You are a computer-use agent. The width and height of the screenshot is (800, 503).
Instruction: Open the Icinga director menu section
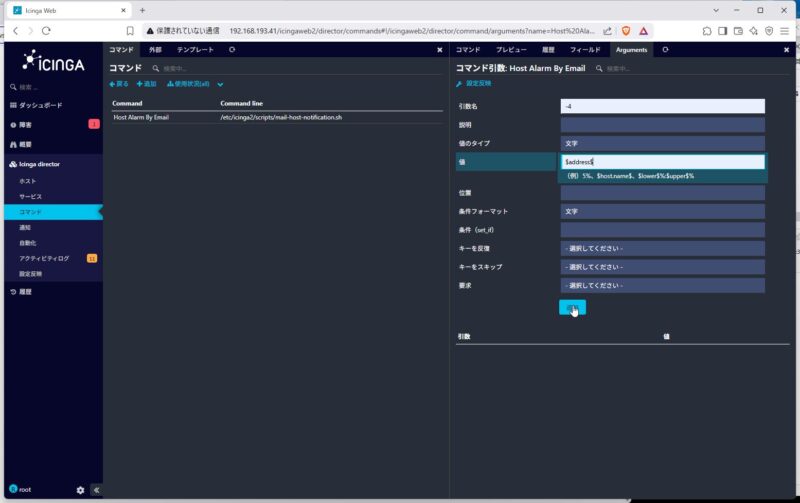(x=35, y=164)
